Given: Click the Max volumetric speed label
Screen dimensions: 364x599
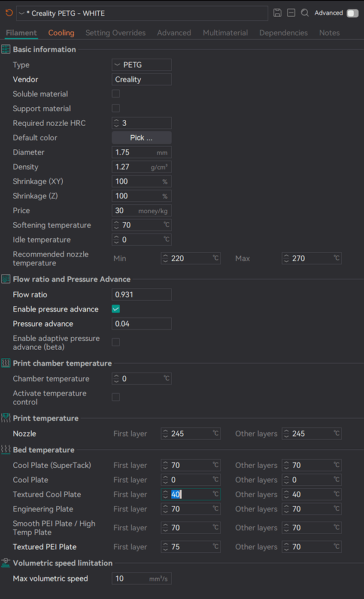Looking at the screenshot, I should (x=50, y=579).
